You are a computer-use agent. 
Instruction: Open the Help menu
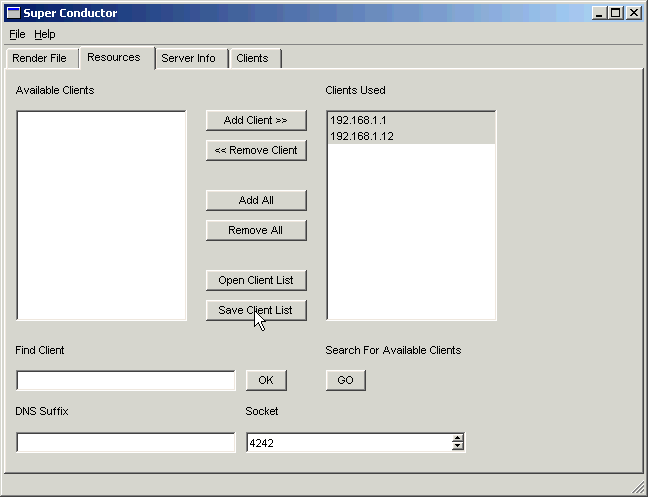tap(45, 34)
